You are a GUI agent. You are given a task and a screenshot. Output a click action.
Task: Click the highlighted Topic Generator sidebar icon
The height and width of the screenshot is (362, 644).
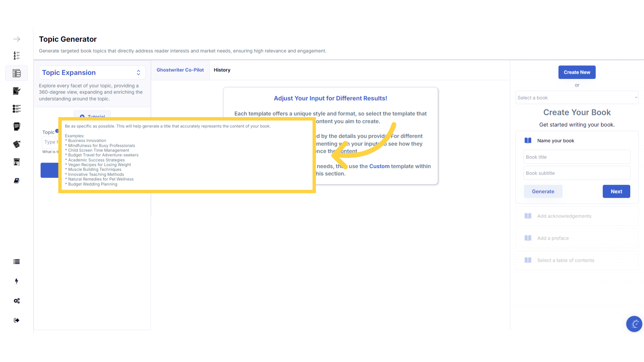16,73
